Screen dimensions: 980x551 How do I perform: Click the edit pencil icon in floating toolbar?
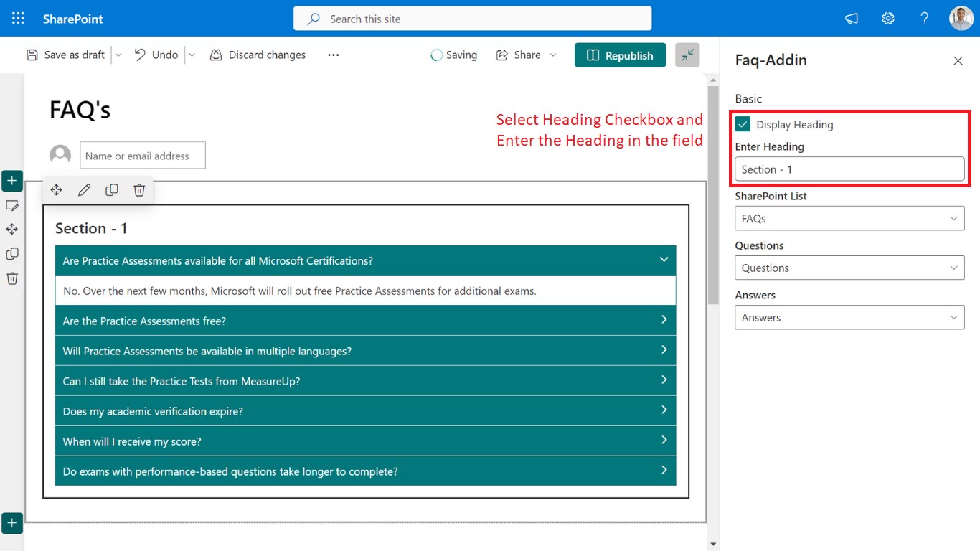coord(84,190)
